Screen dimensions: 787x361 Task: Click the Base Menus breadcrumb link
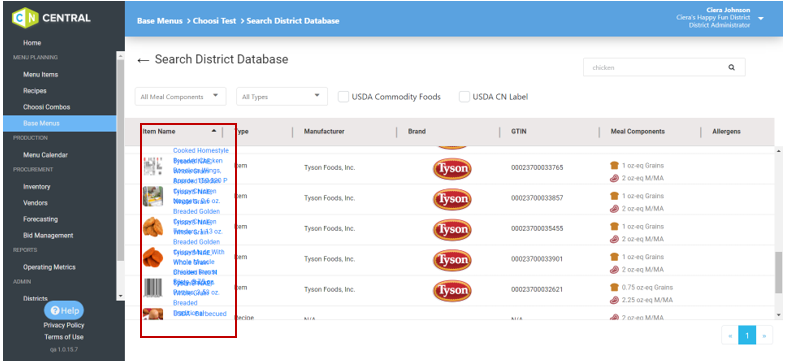[160, 21]
